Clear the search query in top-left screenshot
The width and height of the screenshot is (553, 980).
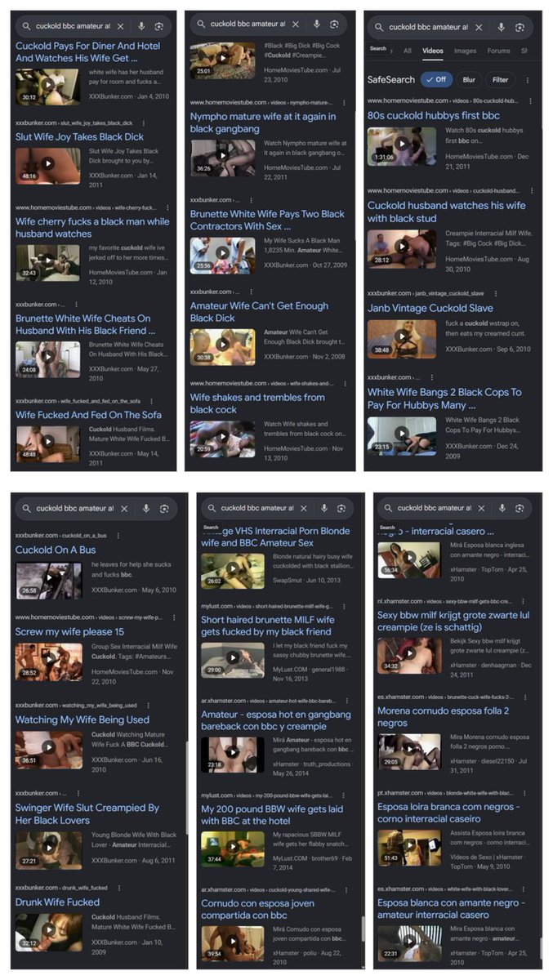119,26
